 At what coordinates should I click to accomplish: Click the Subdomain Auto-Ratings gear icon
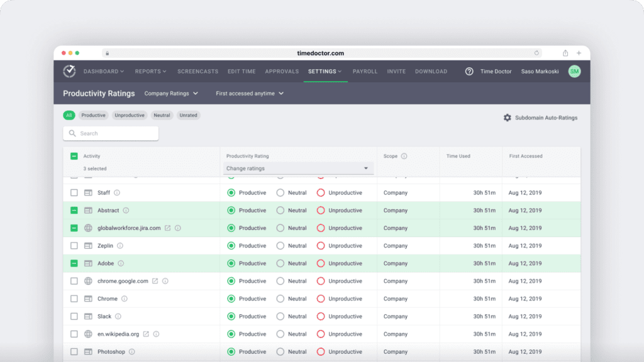tap(508, 117)
